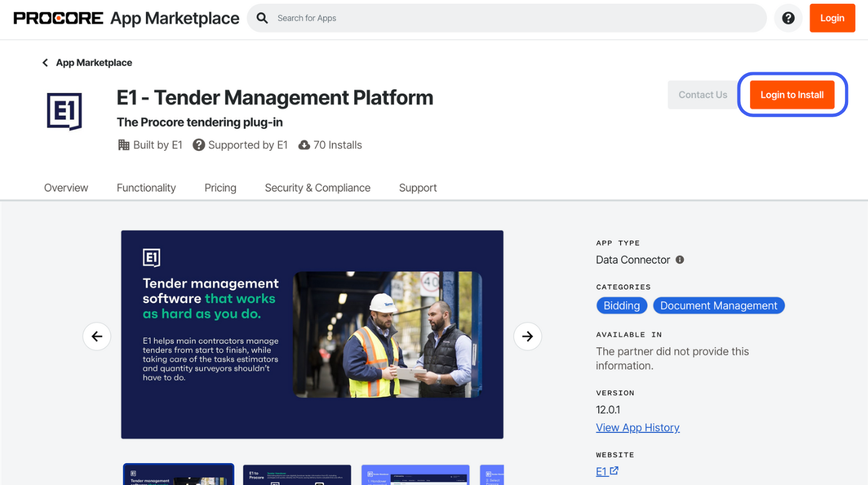Show previous slide with left arrow

tap(97, 336)
